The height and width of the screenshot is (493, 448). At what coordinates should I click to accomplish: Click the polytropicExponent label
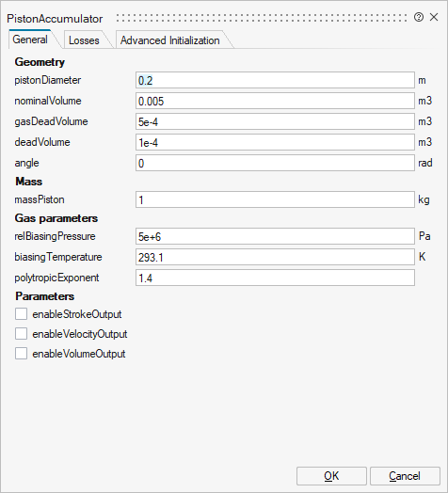[x=56, y=278]
